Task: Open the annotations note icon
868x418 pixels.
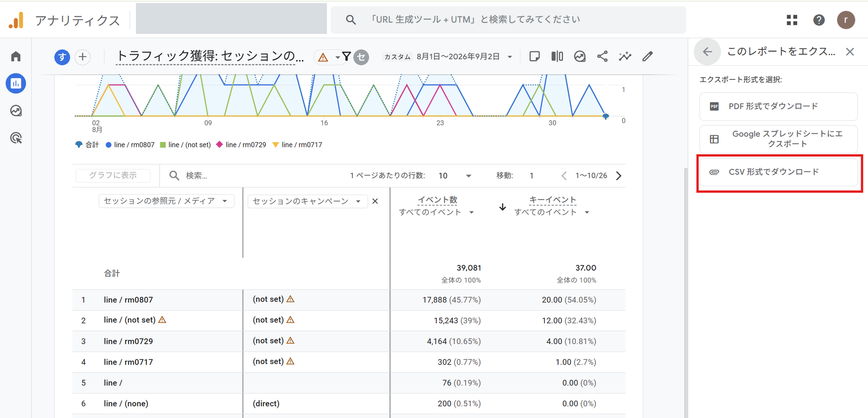Action: [x=535, y=56]
